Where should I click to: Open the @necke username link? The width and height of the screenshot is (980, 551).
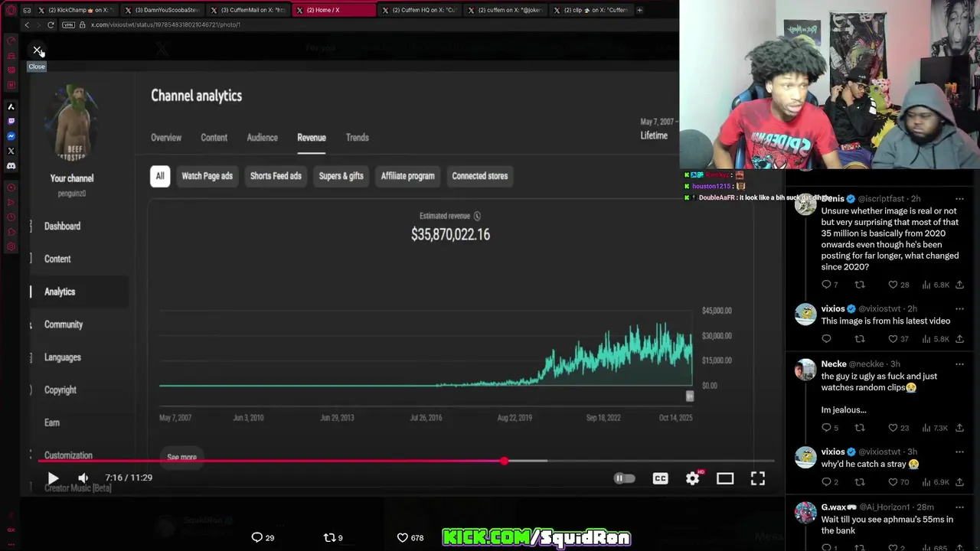pos(866,364)
